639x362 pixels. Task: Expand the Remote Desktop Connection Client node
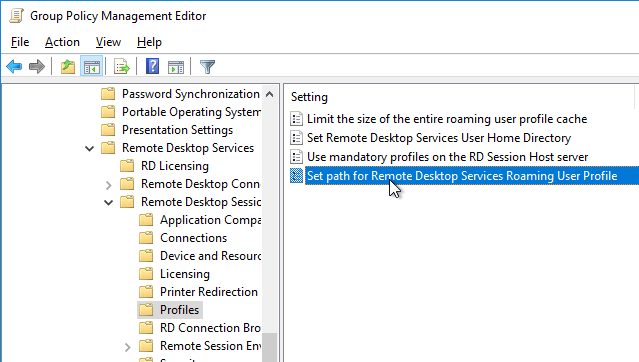pyautogui.click(x=108, y=185)
